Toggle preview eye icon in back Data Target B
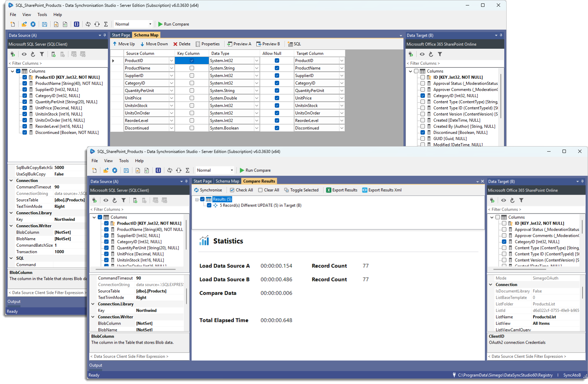The image size is (588, 384). pyautogui.click(x=422, y=54)
